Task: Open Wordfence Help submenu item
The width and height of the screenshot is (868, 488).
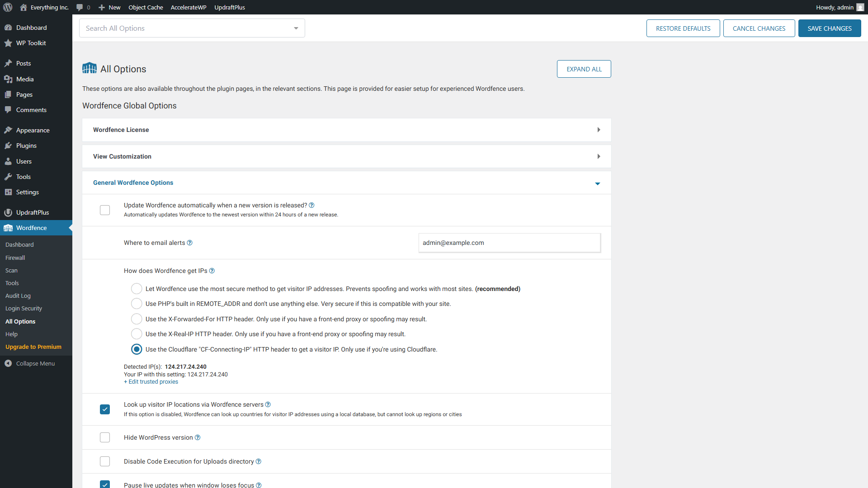Action: tap(11, 334)
